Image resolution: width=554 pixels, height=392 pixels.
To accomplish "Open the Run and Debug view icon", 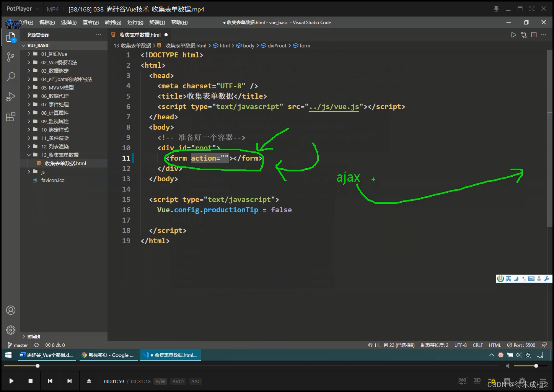I will [11, 97].
